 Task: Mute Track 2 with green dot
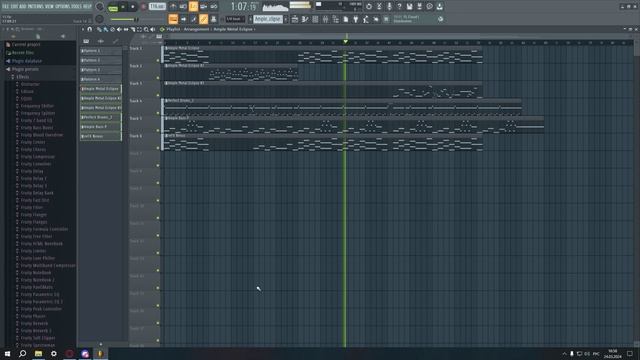tap(158, 78)
